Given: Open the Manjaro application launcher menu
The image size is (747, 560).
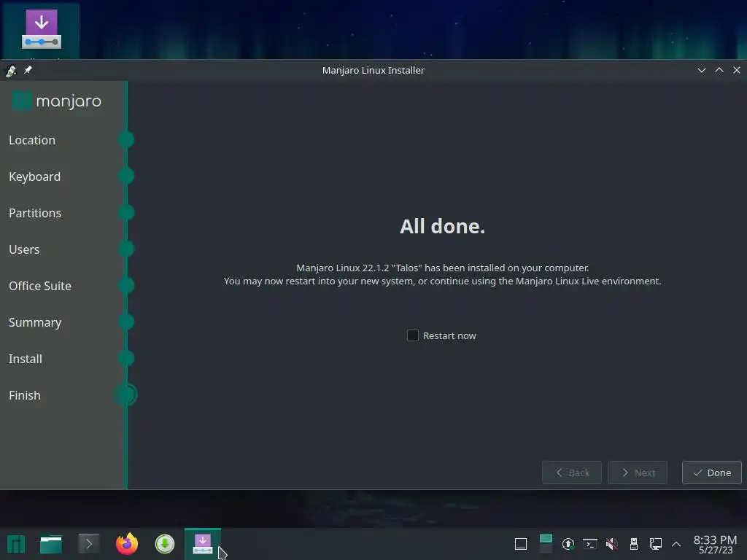Looking at the screenshot, I should [x=16, y=544].
